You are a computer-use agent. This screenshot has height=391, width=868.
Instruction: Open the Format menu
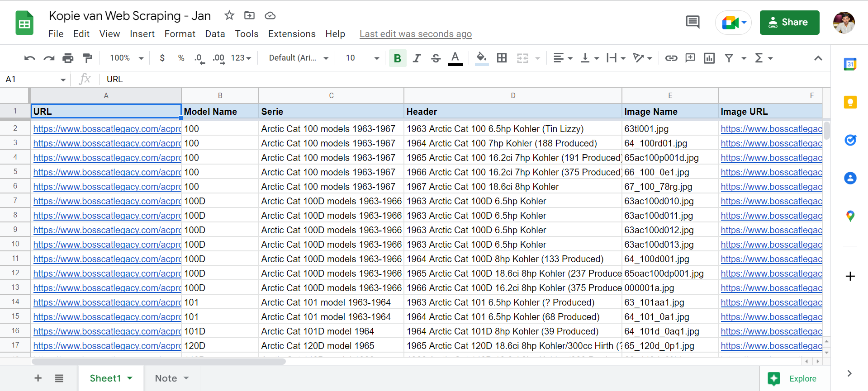click(x=180, y=34)
